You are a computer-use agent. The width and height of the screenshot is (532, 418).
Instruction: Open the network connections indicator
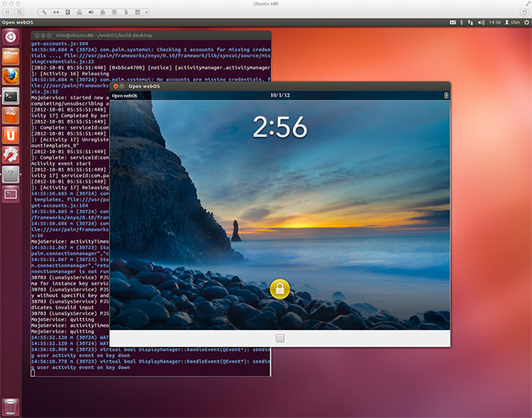(x=470, y=23)
